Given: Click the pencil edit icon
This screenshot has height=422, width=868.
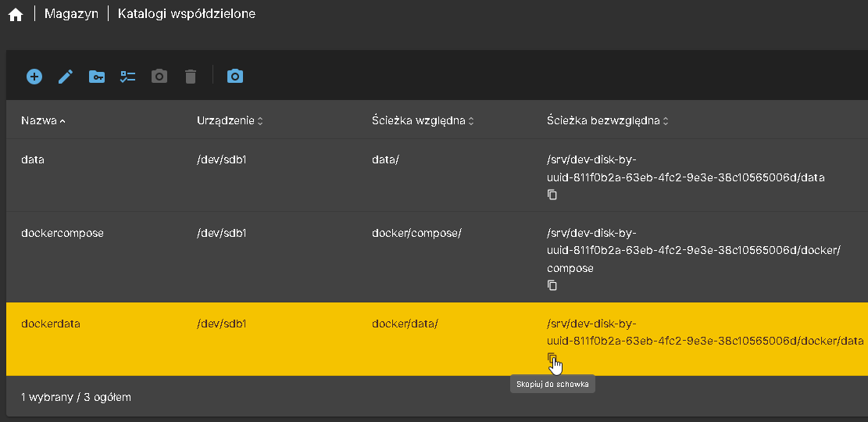Looking at the screenshot, I should tap(66, 76).
